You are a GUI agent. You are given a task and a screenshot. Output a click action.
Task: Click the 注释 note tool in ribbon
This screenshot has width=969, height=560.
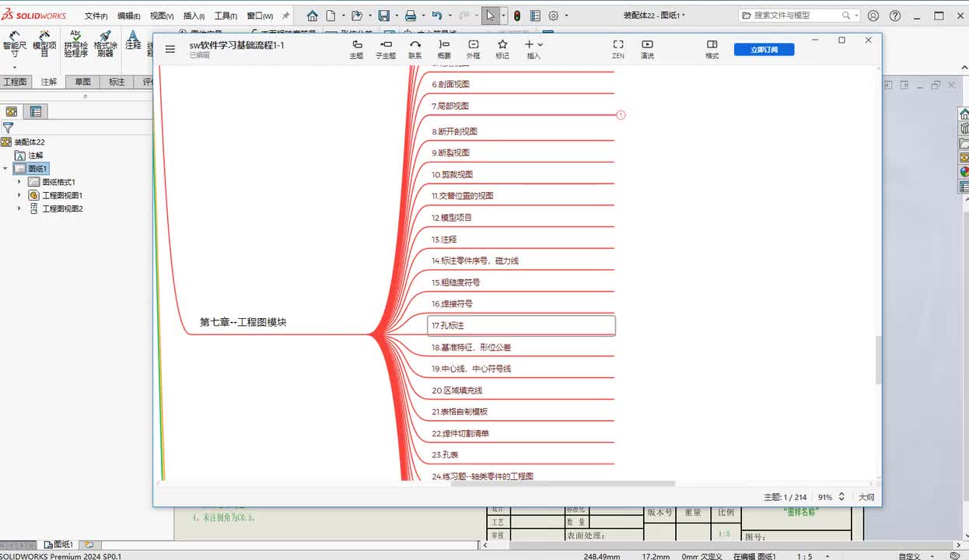tap(133, 40)
